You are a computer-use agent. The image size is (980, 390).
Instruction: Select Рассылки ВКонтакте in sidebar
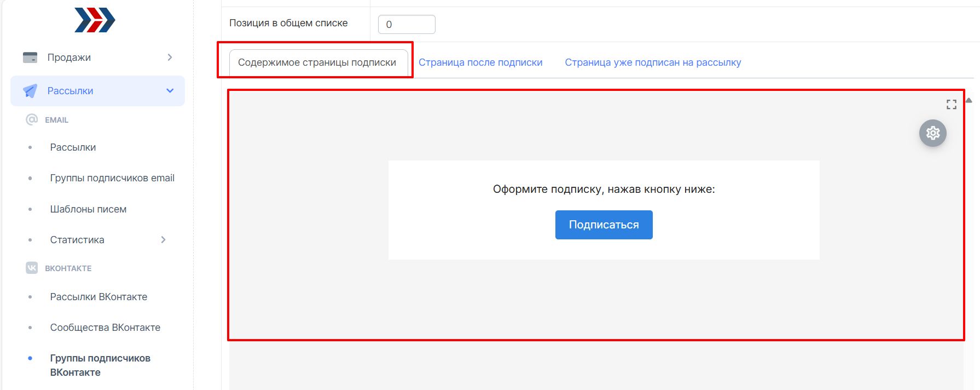pyautogui.click(x=98, y=297)
